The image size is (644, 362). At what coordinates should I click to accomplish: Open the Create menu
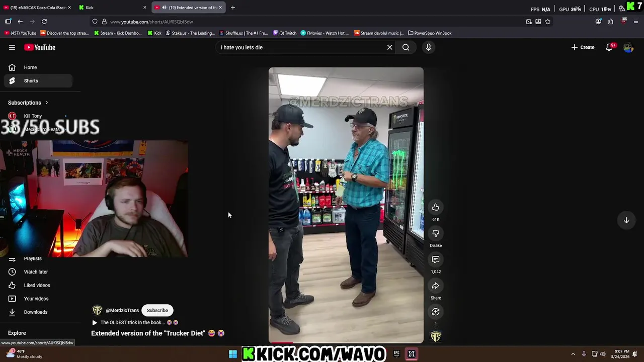pyautogui.click(x=583, y=47)
